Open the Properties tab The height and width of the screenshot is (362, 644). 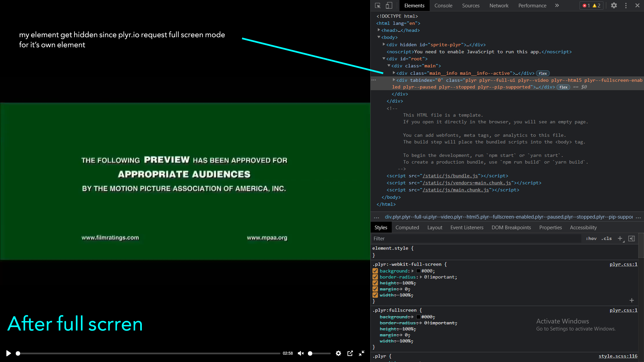coord(550,228)
